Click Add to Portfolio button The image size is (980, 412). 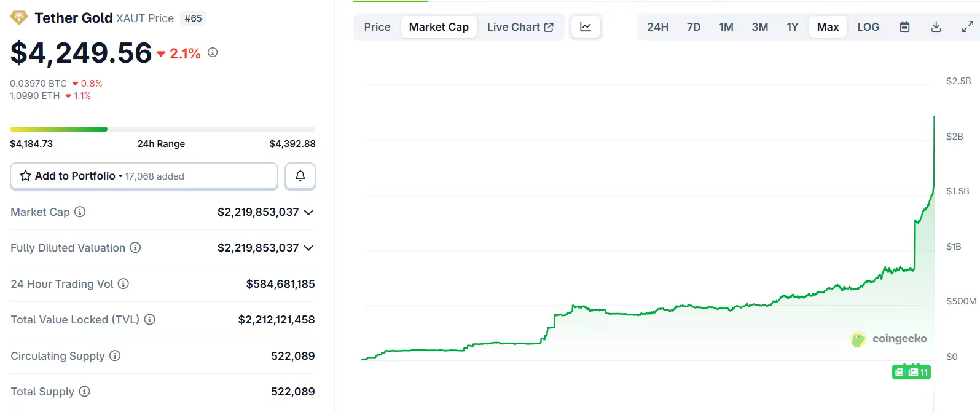144,176
